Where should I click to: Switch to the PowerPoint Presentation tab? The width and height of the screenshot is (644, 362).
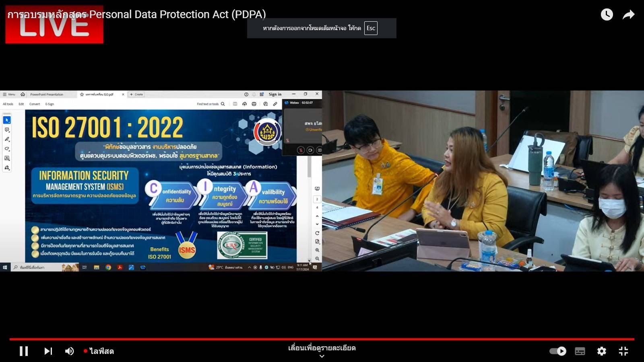tap(47, 95)
